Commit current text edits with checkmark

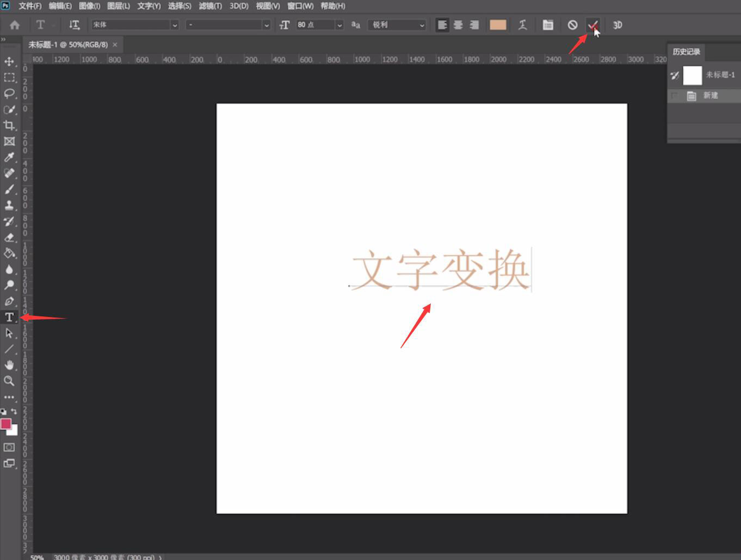click(x=592, y=25)
